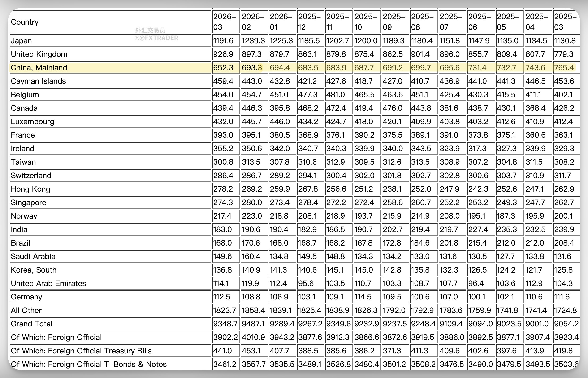Click the '2025-09' column header
Image resolution: width=588 pixels, height=378 pixels.
[x=396, y=22]
